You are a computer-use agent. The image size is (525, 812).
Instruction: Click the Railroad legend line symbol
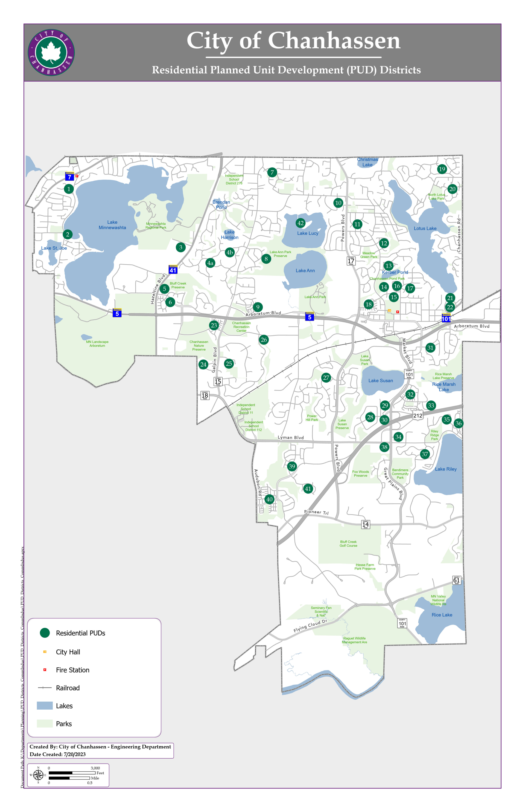pos(45,688)
